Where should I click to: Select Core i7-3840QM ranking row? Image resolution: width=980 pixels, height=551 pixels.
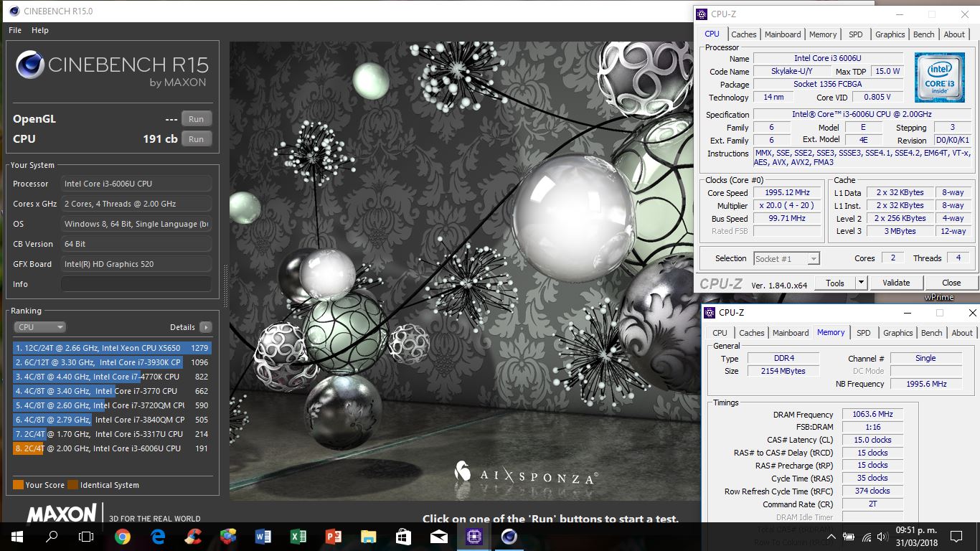[x=113, y=420]
